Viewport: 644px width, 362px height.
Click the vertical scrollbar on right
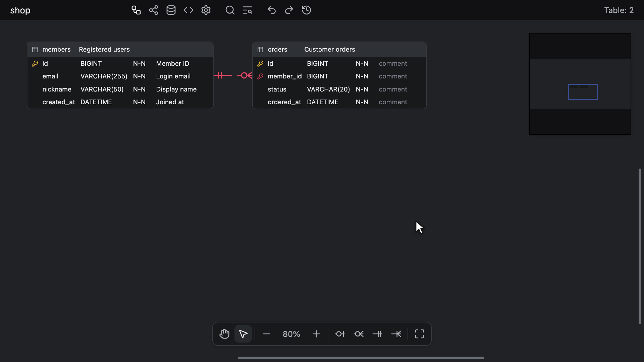(x=640, y=246)
